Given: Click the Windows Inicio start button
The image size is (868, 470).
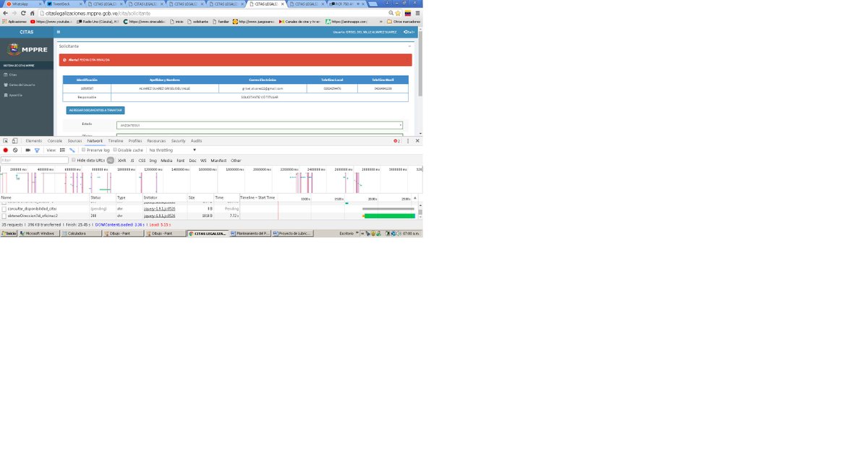Looking at the screenshot, I should point(9,234).
